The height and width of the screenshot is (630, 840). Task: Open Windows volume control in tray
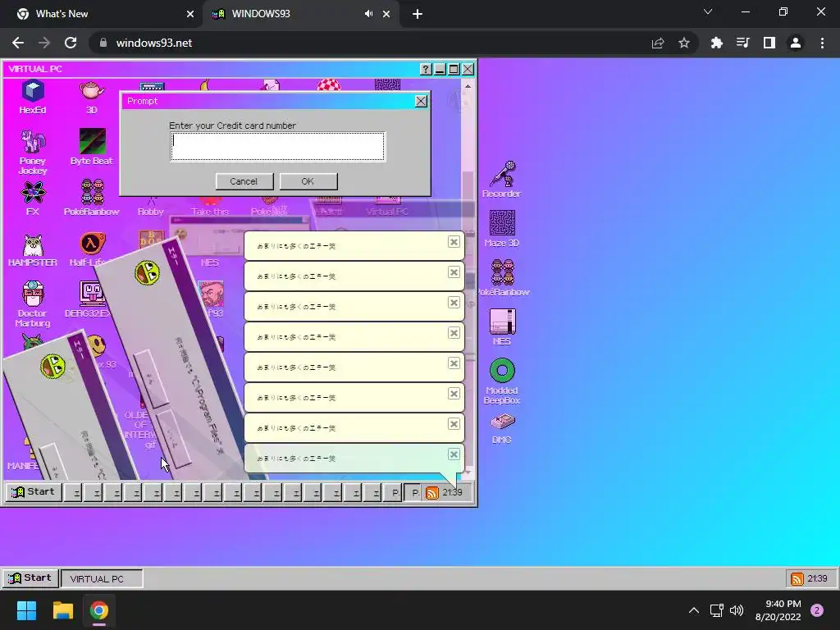click(737, 610)
